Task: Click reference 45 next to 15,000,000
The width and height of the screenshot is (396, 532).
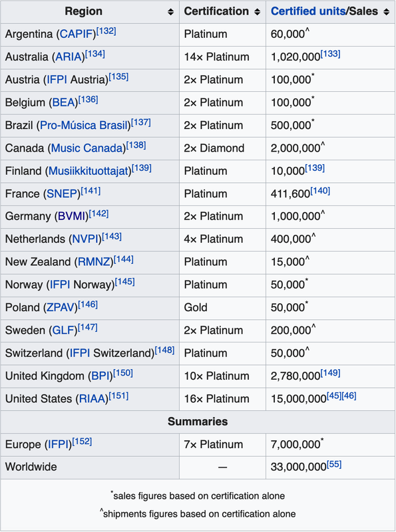Action: [x=334, y=396]
